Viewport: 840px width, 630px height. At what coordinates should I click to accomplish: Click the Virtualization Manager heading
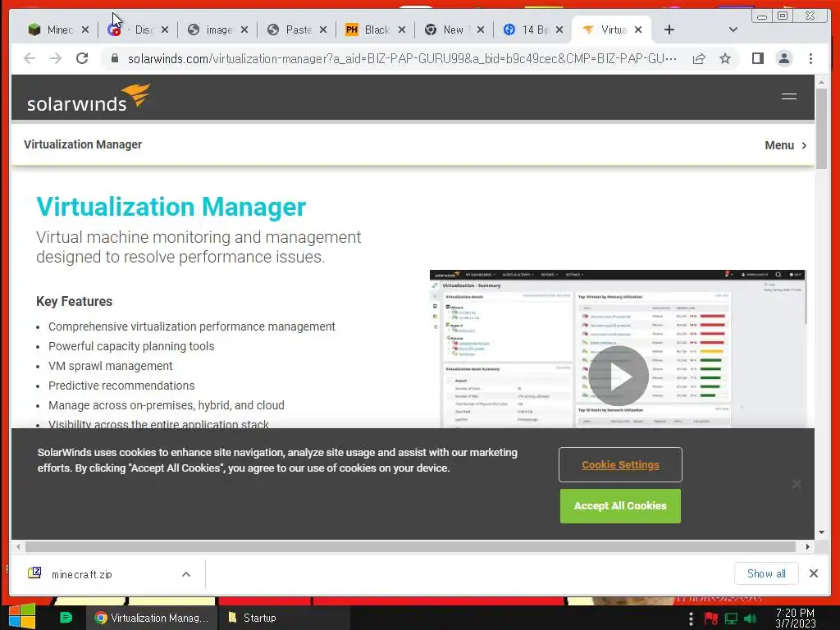pos(171,207)
